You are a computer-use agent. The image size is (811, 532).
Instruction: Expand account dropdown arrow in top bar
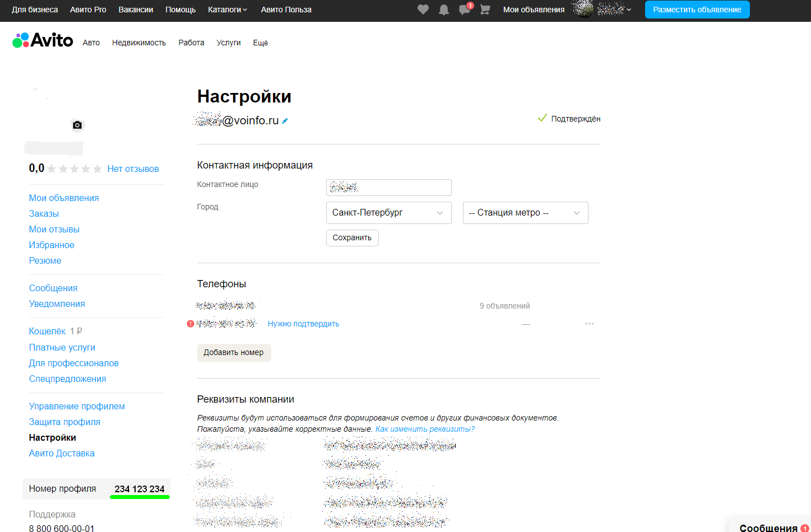point(629,10)
